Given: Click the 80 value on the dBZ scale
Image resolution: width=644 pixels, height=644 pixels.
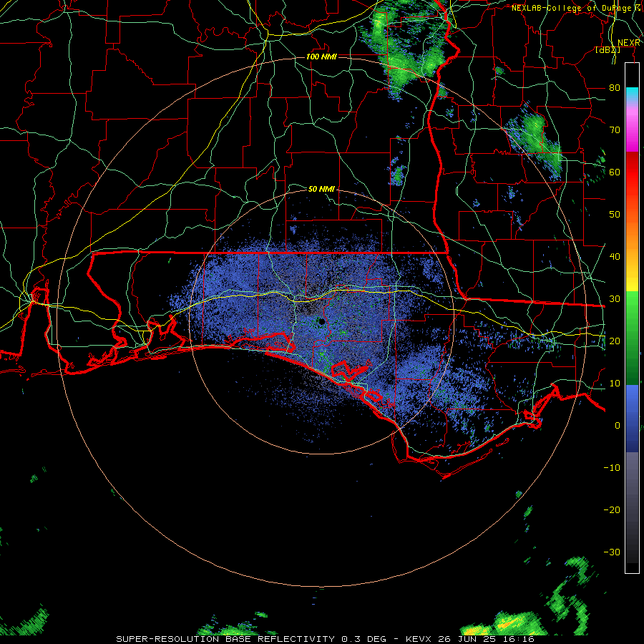Looking at the screenshot, I should (x=615, y=88).
